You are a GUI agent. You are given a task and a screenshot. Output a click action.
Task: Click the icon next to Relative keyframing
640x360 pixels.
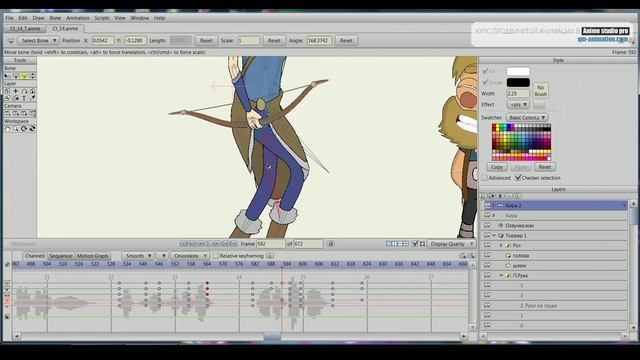[x=270, y=256]
